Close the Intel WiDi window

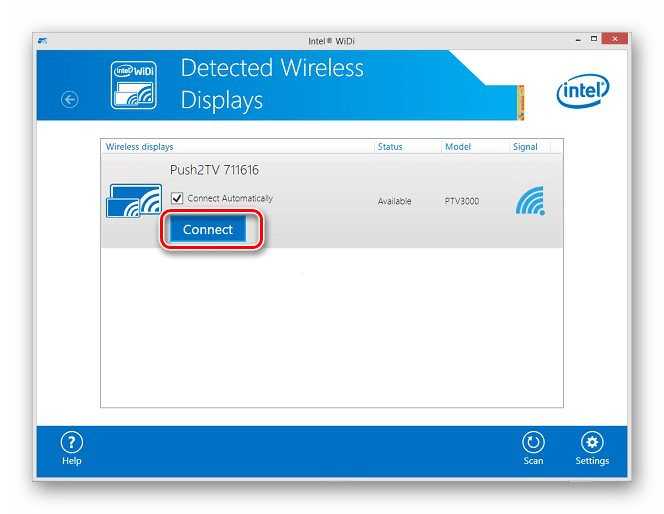pyautogui.click(x=614, y=39)
